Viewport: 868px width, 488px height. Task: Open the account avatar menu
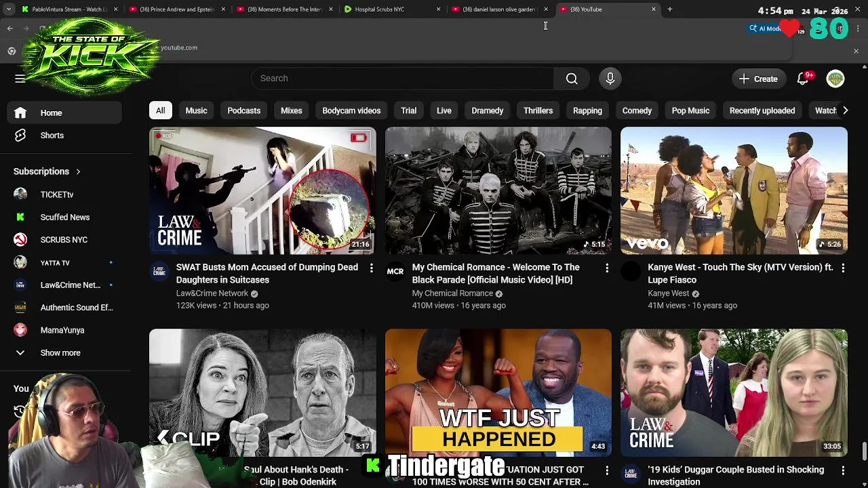pyautogui.click(x=835, y=79)
